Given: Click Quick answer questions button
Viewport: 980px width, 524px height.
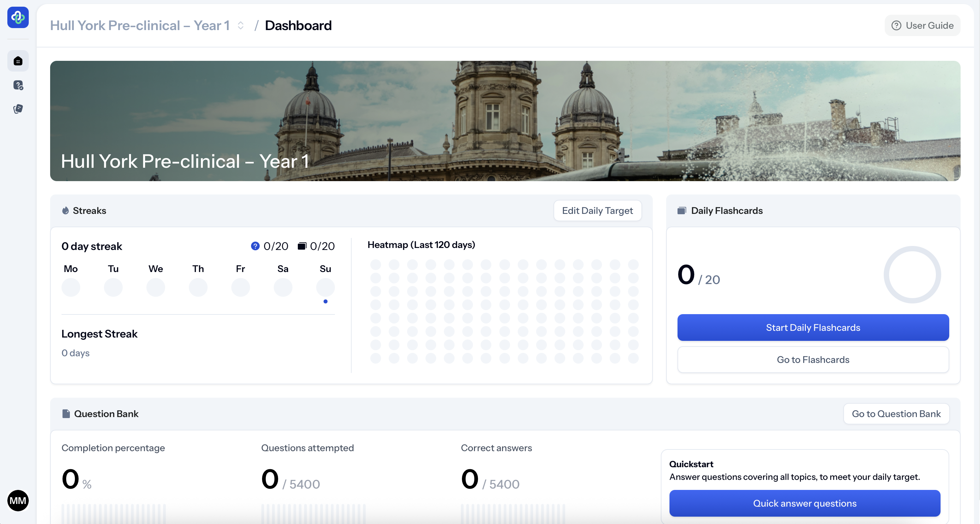Looking at the screenshot, I should (x=805, y=503).
